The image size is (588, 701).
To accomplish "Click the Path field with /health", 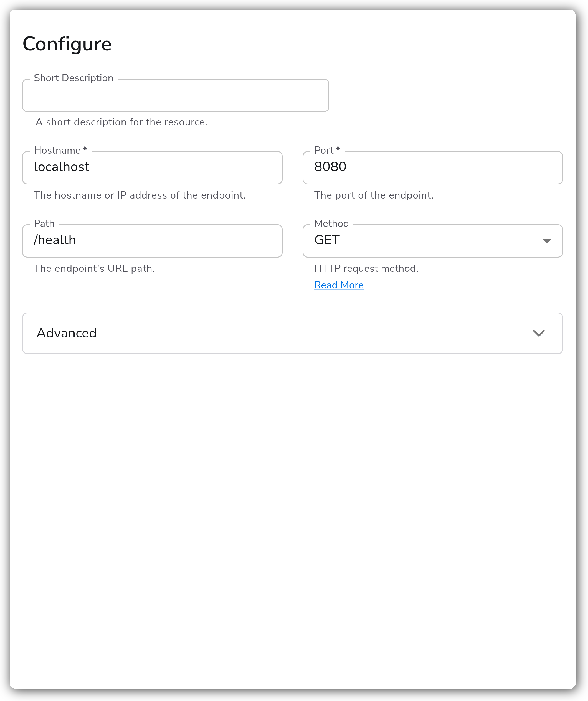I will [152, 241].
